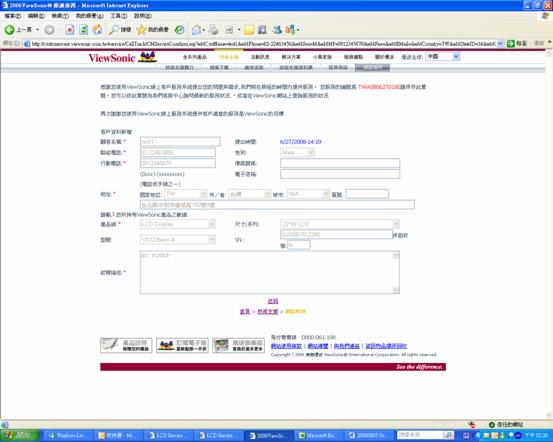Go back with the green Back arrow
The image size is (553, 442).
point(10,30)
